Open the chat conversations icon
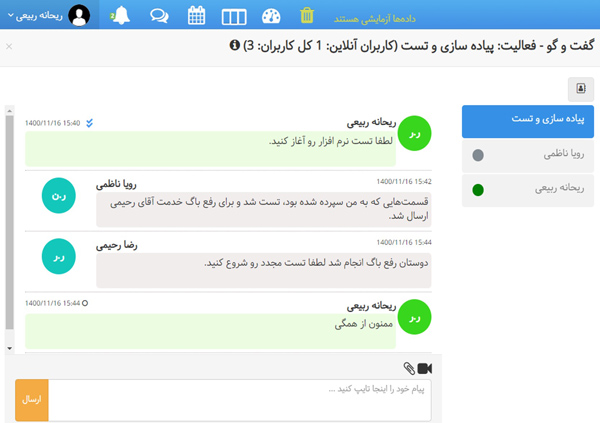The width and height of the screenshot is (600, 423). 159,16
